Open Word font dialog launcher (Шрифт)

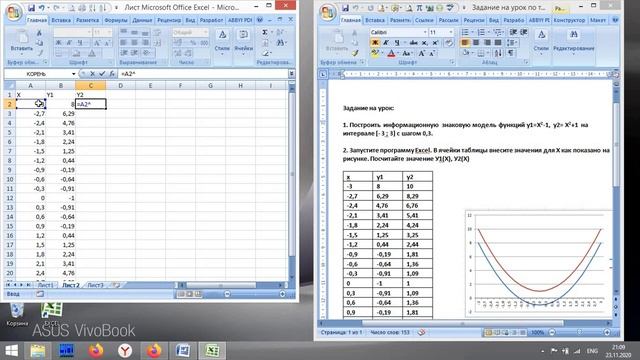coord(452,62)
